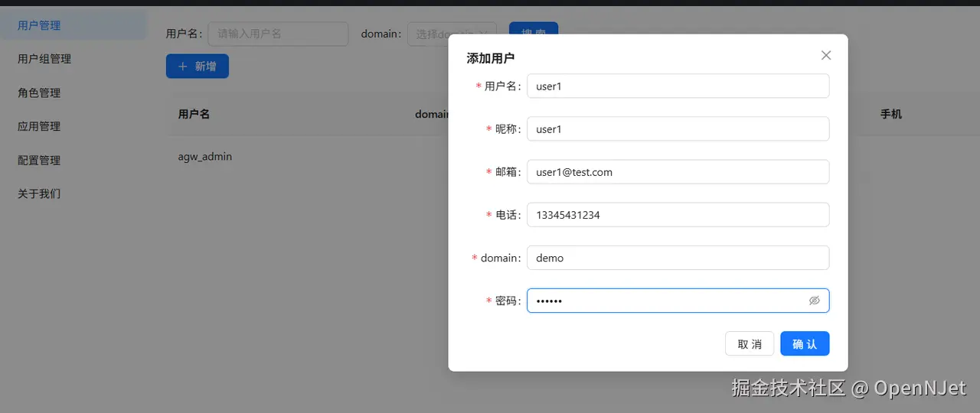Cancel the dialog using 取消
This screenshot has width=980, height=413.
(750, 343)
